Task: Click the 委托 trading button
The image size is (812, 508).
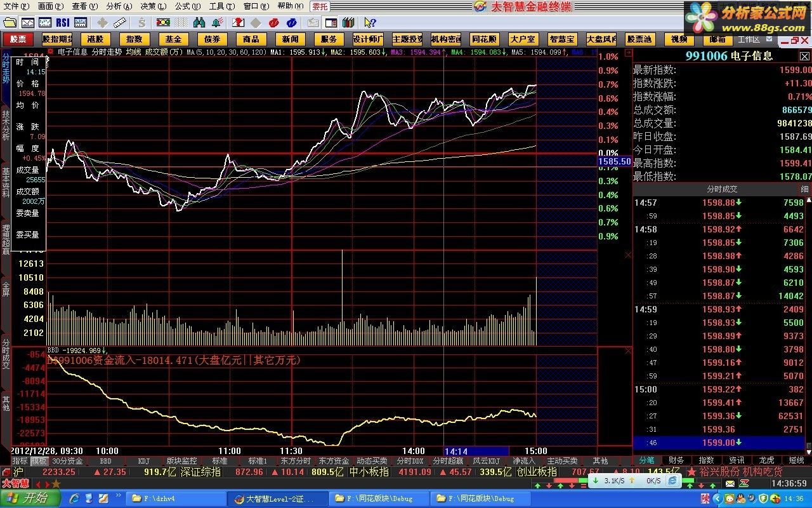Action: [x=320, y=6]
